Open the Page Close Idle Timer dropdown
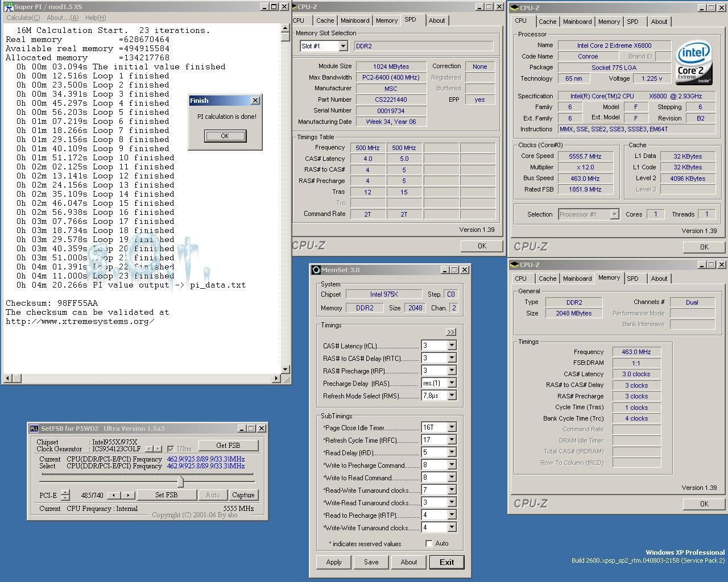This screenshot has height=582, width=728. pos(452,427)
